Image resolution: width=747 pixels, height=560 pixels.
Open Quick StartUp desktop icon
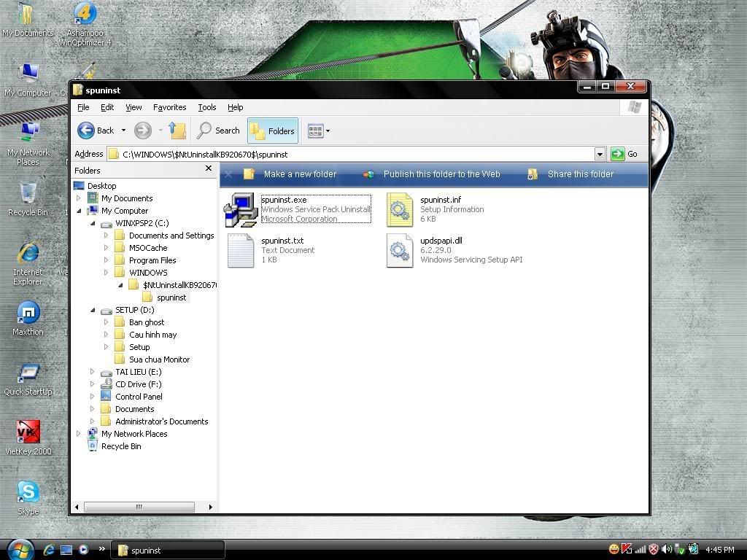pos(28,378)
